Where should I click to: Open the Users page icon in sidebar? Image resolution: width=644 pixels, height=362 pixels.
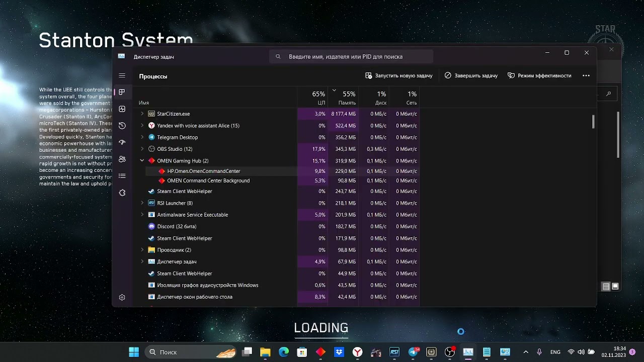(122, 159)
